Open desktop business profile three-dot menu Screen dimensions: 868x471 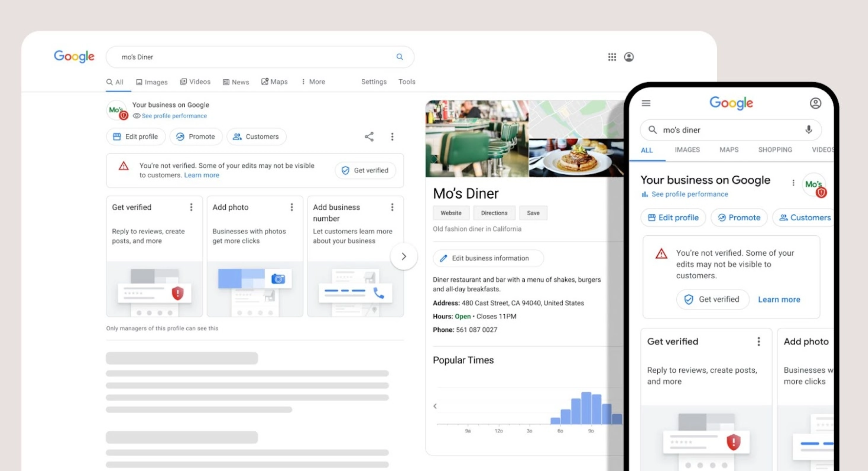392,136
